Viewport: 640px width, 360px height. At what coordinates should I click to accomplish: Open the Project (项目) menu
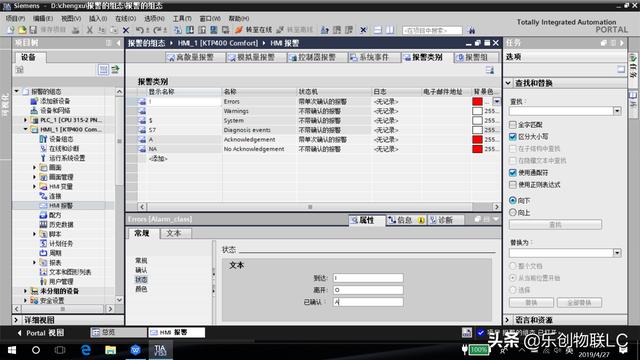(x=16, y=18)
